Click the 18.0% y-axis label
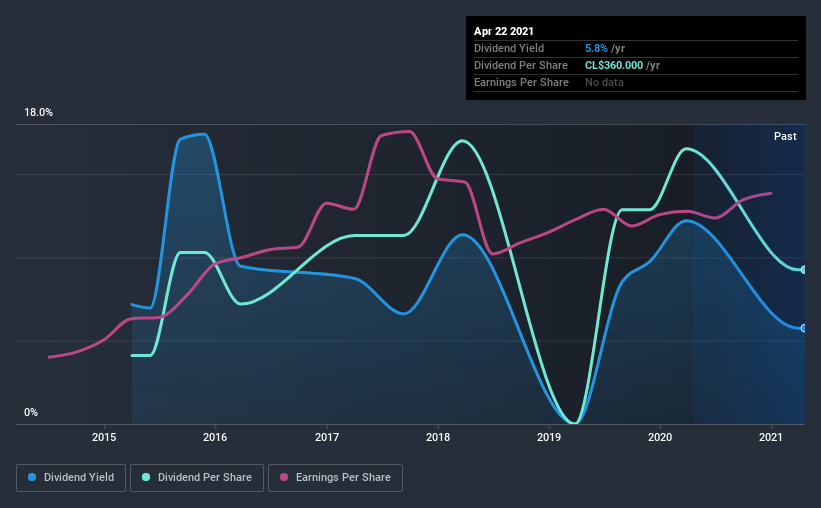The height and width of the screenshot is (508, 821). pyautogui.click(x=38, y=113)
